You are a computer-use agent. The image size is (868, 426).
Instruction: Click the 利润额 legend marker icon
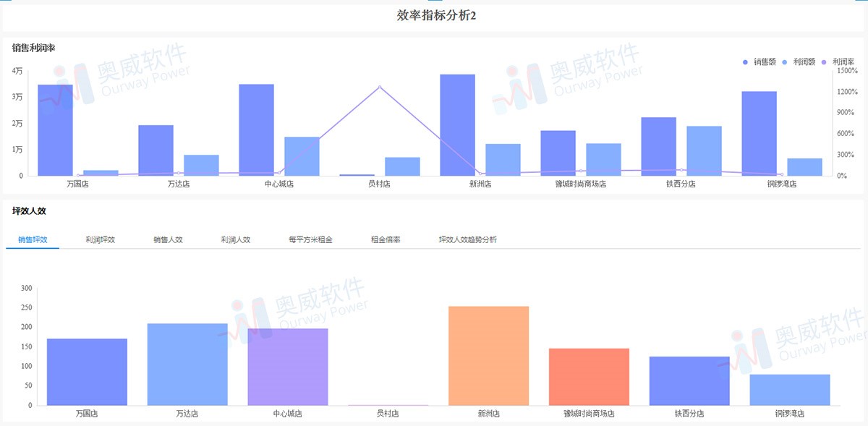[x=784, y=61]
